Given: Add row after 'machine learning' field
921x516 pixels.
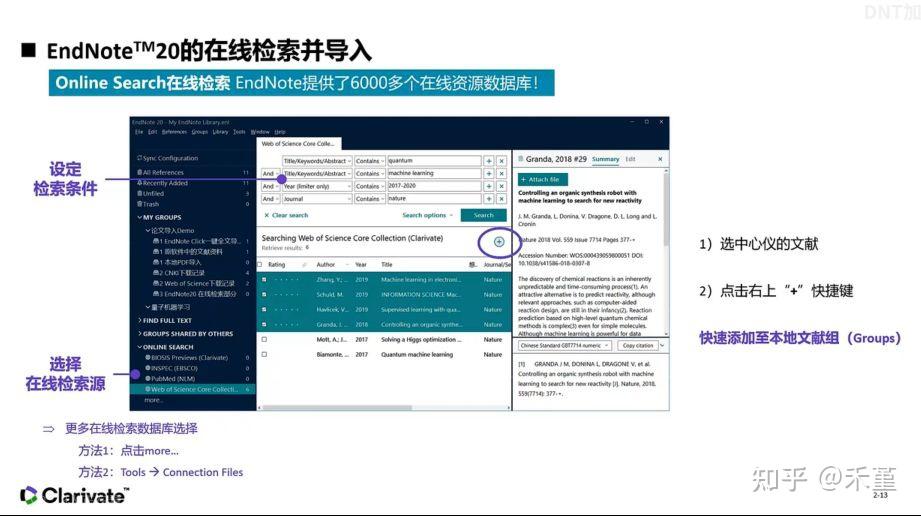Looking at the screenshot, I should (x=489, y=174).
